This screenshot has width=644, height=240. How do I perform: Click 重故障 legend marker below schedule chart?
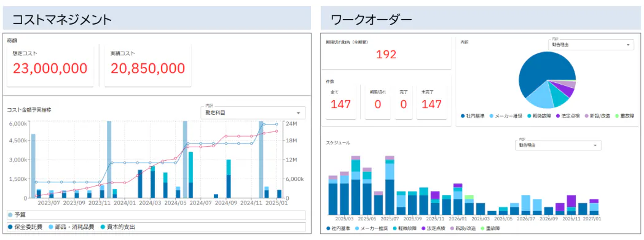coord(482,228)
